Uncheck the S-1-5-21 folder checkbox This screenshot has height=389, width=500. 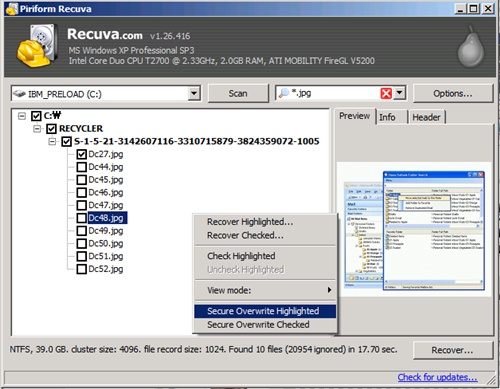(67, 142)
